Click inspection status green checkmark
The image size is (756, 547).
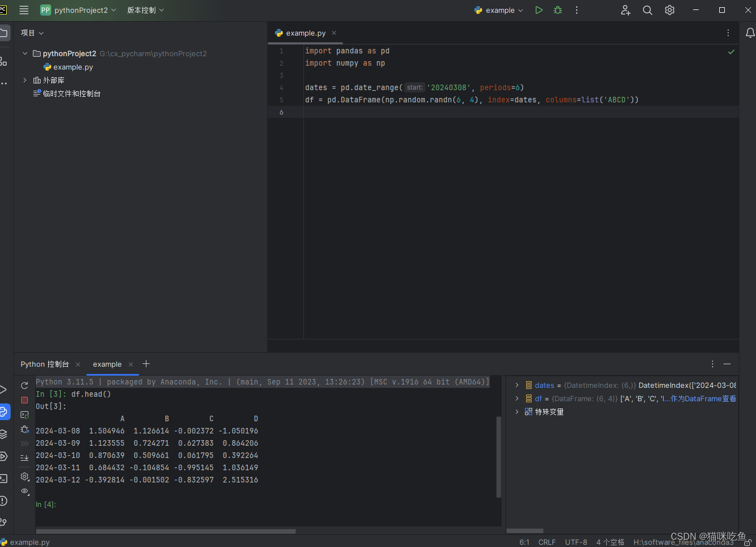[731, 52]
